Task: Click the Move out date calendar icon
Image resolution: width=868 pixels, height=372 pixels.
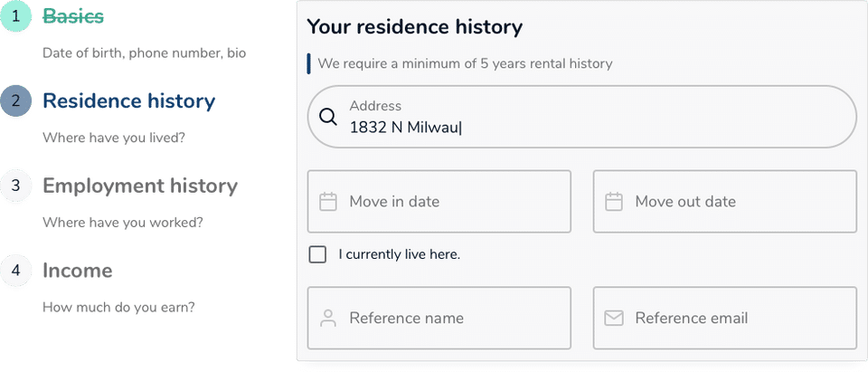Action: click(x=614, y=202)
